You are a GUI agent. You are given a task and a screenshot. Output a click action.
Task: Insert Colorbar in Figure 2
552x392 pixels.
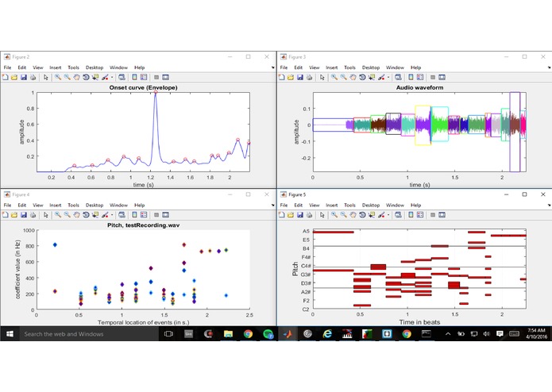pyautogui.click(x=134, y=77)
